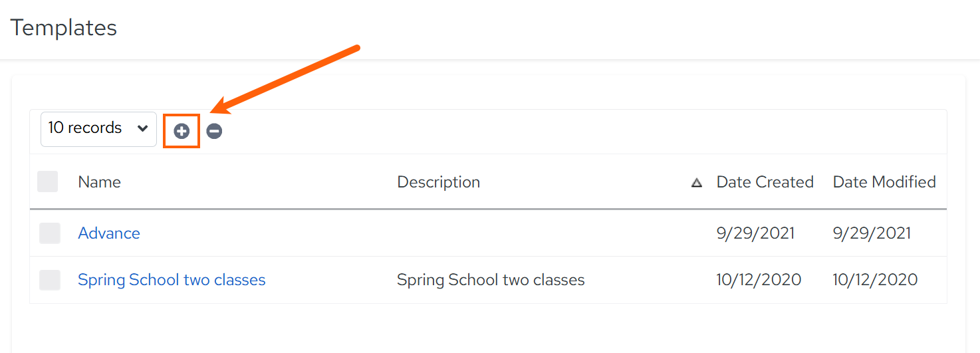Click the chevron arrow of records selector

pos(142,129)
